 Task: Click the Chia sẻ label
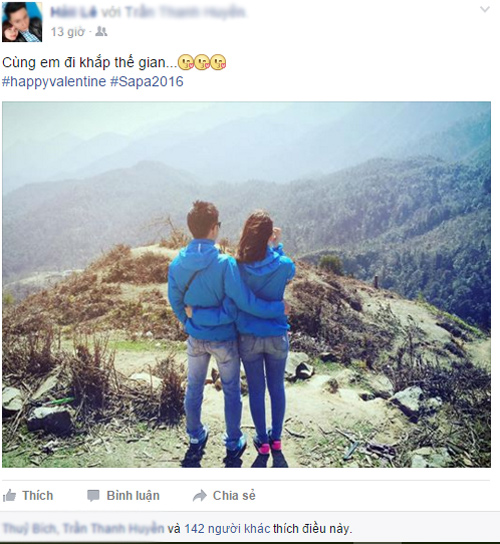pos(234,495)
